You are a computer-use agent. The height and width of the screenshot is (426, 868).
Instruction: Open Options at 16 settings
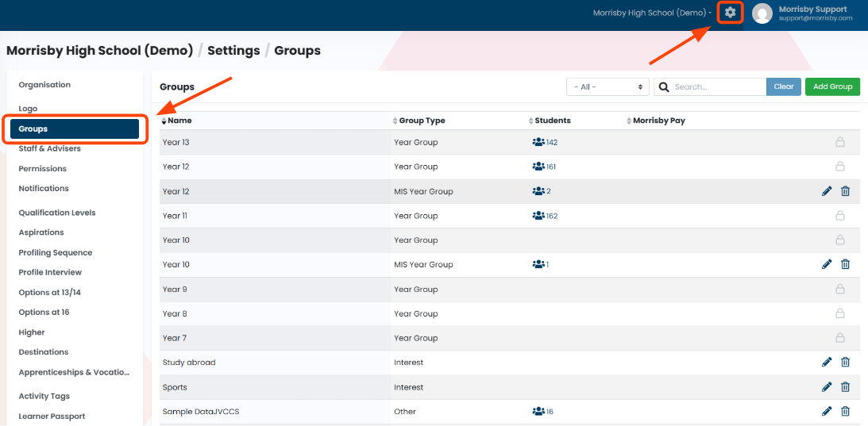tap(44, 312)
